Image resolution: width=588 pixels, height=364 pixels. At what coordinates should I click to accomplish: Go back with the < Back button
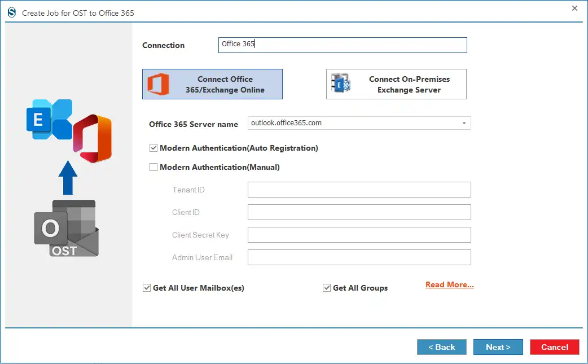point(442,347)
